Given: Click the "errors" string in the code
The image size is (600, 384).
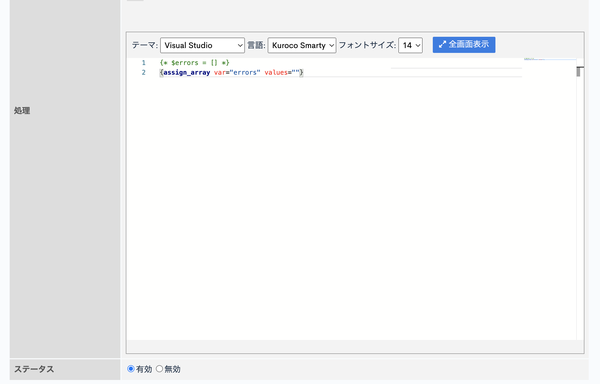Looking at the screenshot, I should [x=245, y=72].
